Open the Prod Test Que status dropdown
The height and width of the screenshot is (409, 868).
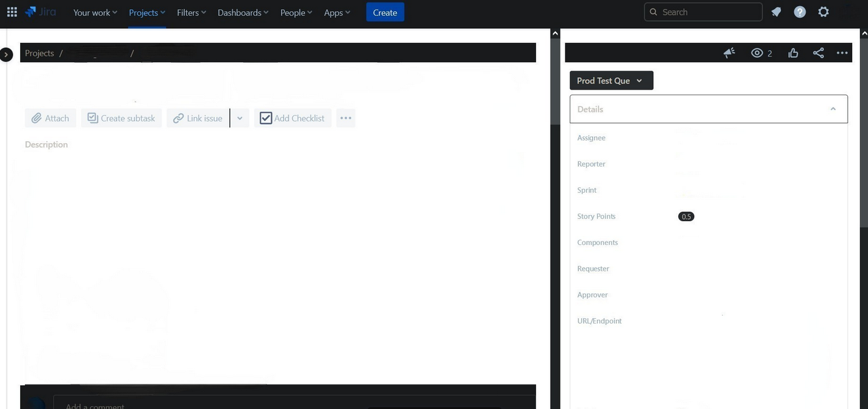click(611, 79)
